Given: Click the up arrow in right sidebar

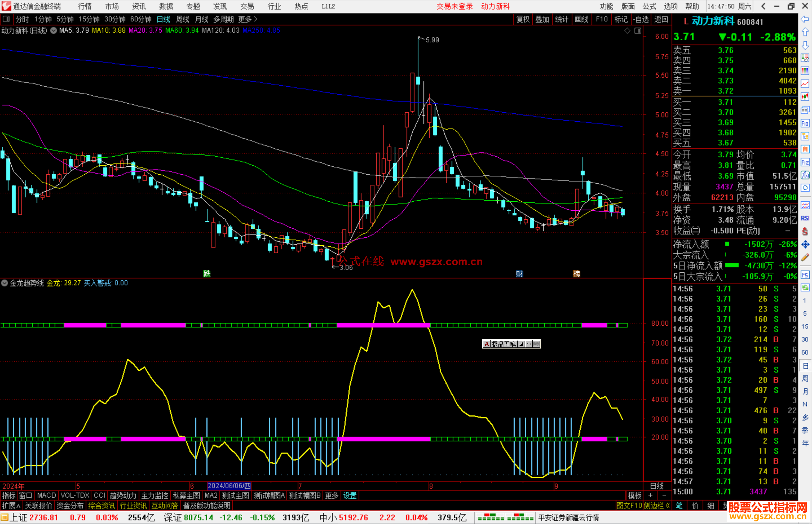Looking at the screenshot, I should [x=805, y=32].
